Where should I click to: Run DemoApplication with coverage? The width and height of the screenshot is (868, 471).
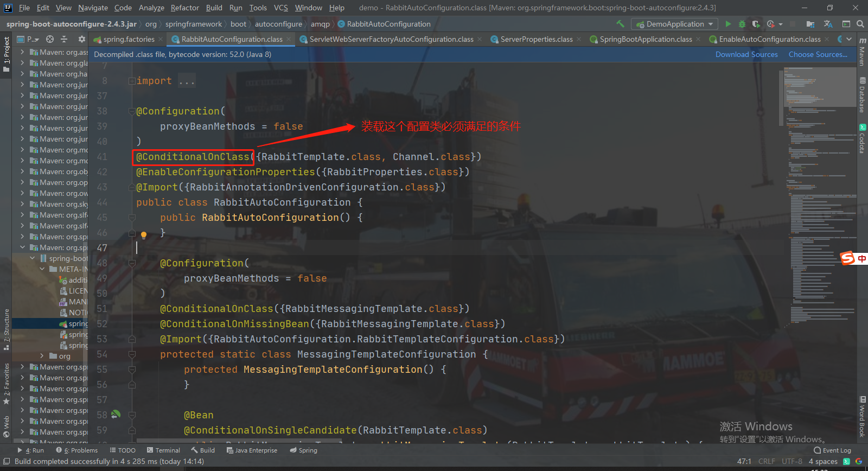coord(756,24)
